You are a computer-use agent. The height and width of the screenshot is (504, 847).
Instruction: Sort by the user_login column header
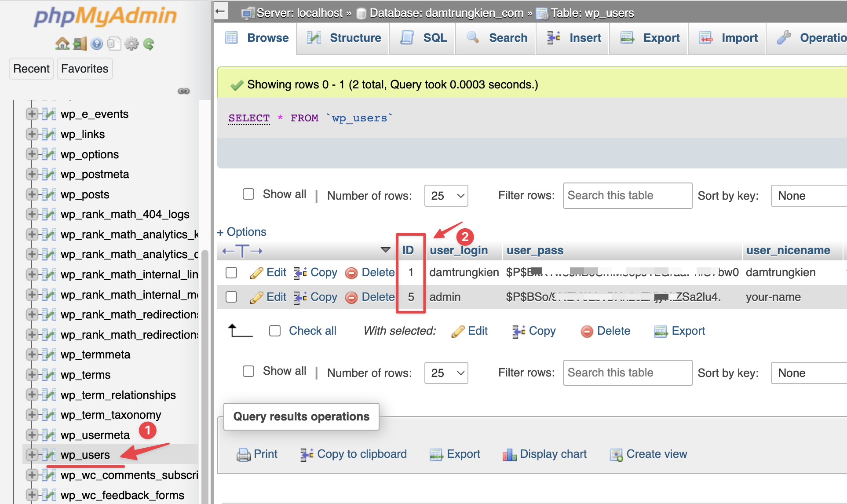click(459, 250)
